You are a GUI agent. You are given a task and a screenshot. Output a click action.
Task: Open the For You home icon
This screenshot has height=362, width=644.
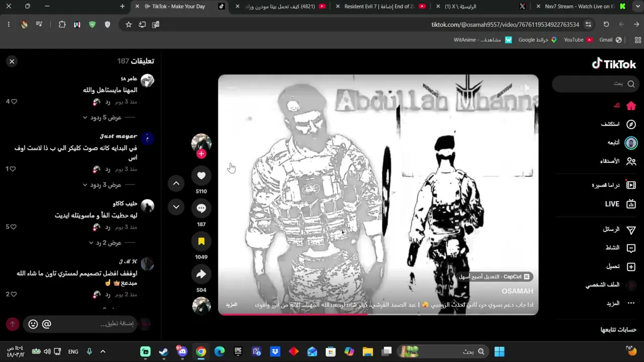coord(631,106)
